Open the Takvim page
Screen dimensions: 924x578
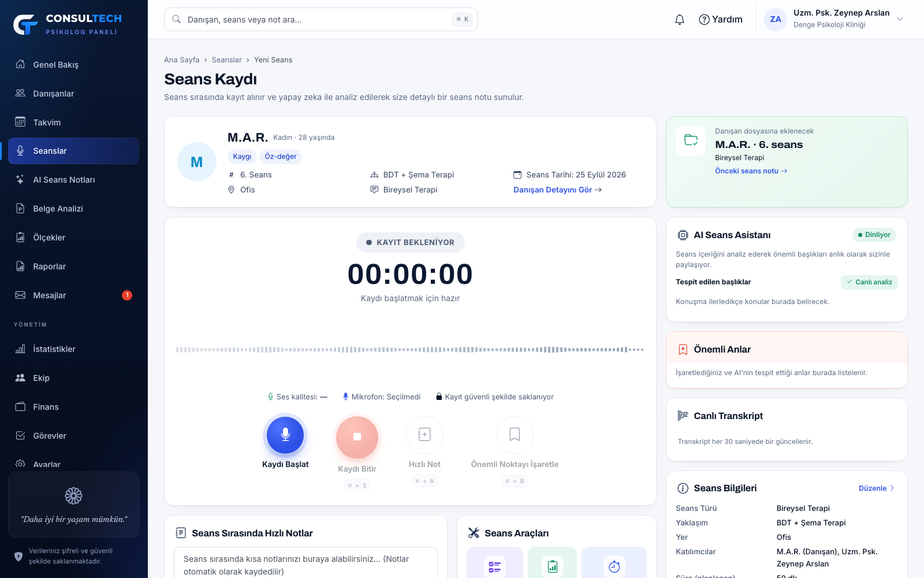pos(73,123)
